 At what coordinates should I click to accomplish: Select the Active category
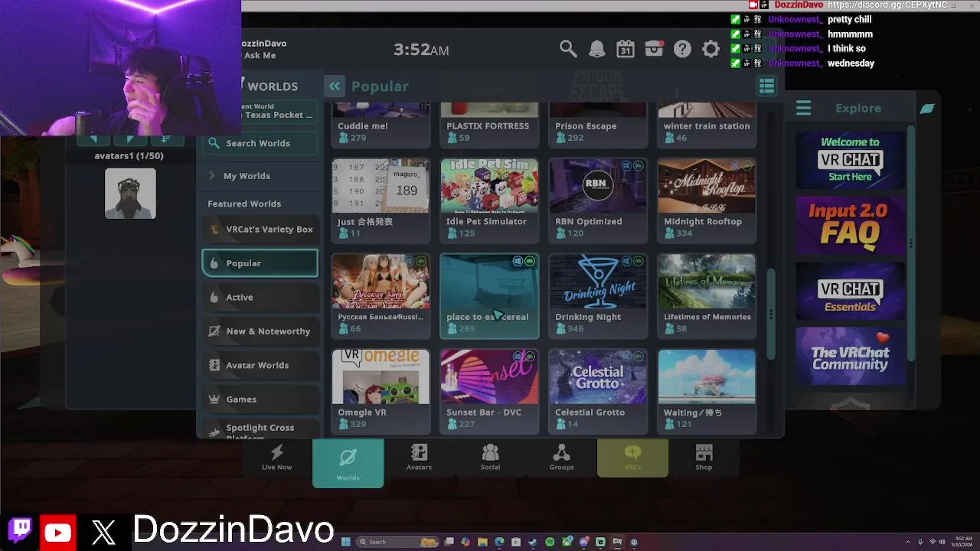260,297
